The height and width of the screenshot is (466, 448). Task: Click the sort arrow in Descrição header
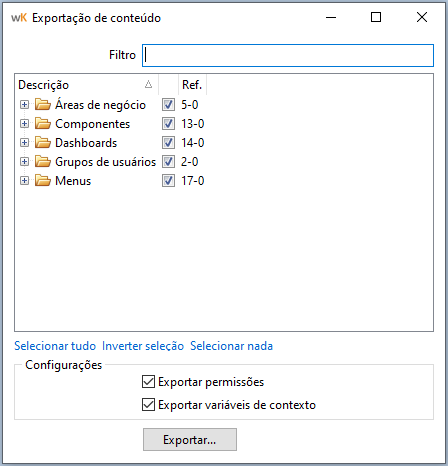tap(148, 84)
